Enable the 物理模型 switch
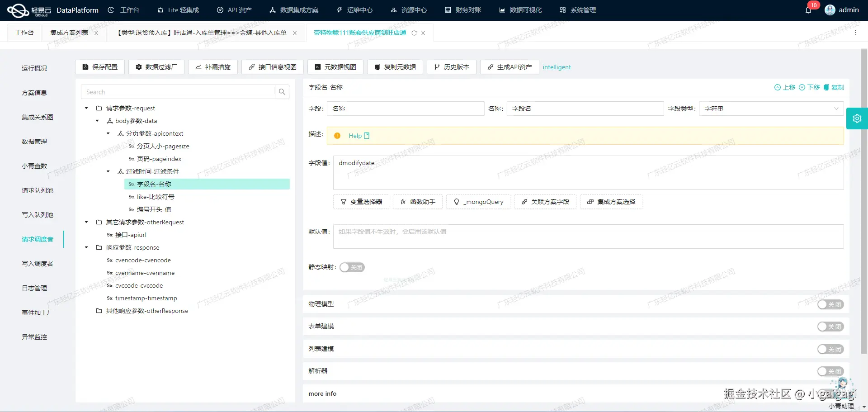This screenshot has height=412, width=868. (830, 304)
